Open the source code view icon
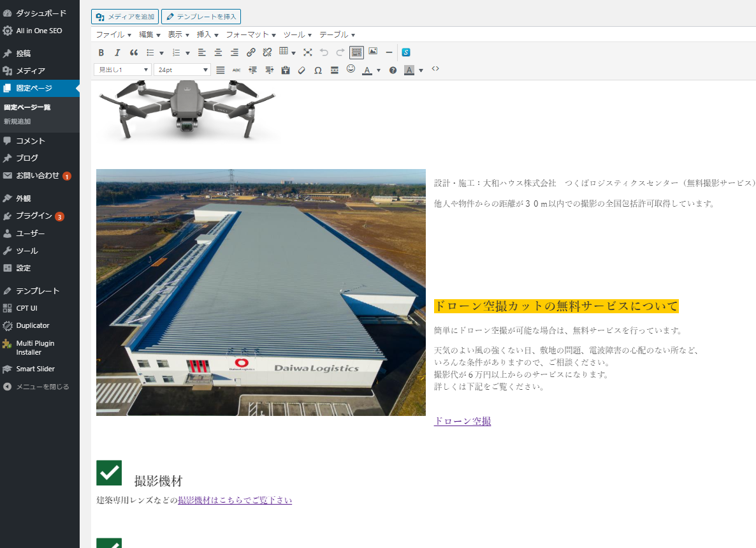The width and height of the screenshot is (756, 548). (435, 69)
